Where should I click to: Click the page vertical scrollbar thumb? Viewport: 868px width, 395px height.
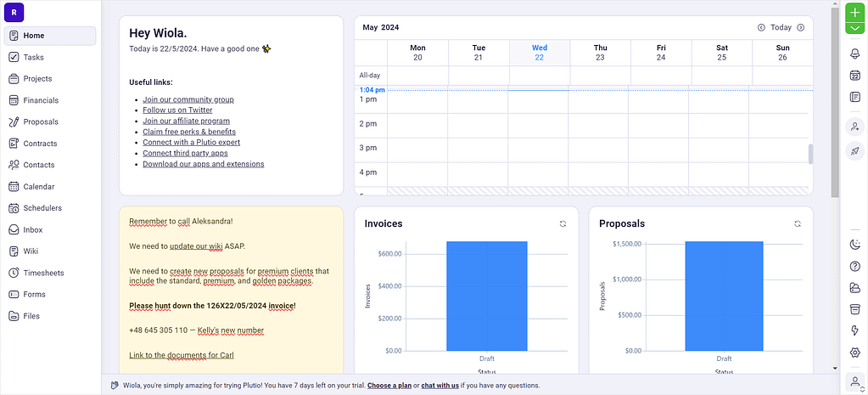(835, 103)
